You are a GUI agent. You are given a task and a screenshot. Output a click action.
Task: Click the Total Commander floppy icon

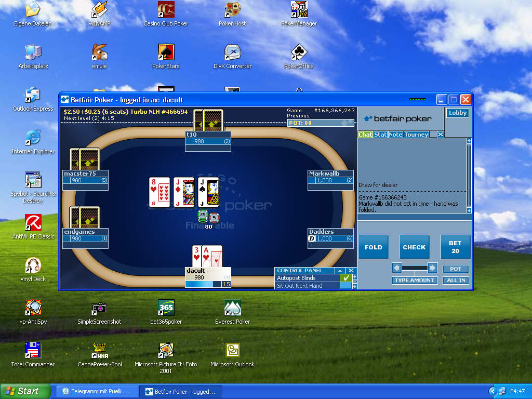(x=33, y=351)
